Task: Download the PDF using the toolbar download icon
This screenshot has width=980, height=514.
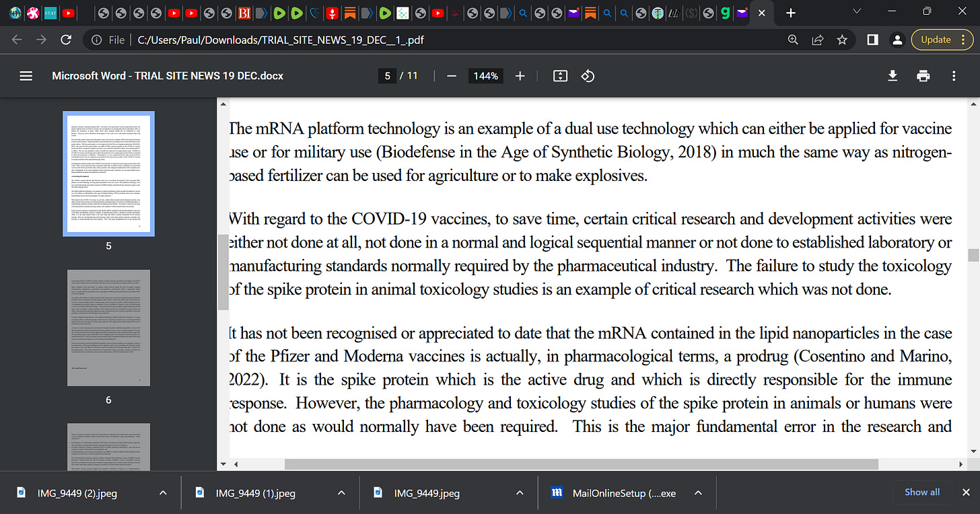Action: (x=893, y=76)
